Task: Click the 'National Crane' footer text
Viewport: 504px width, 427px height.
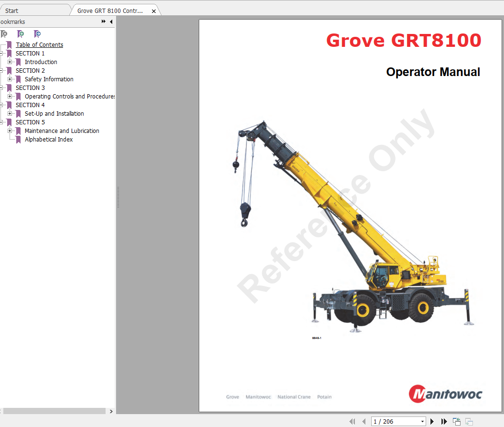Action: [294, 397]
